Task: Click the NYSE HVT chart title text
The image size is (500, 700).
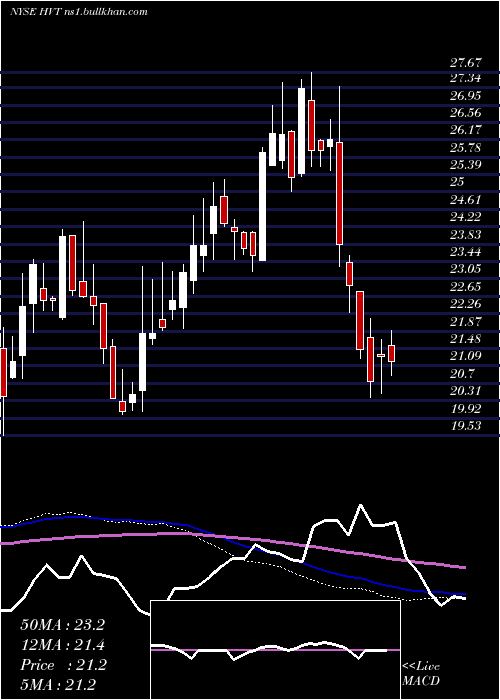Action: click(x=79, y=11)
